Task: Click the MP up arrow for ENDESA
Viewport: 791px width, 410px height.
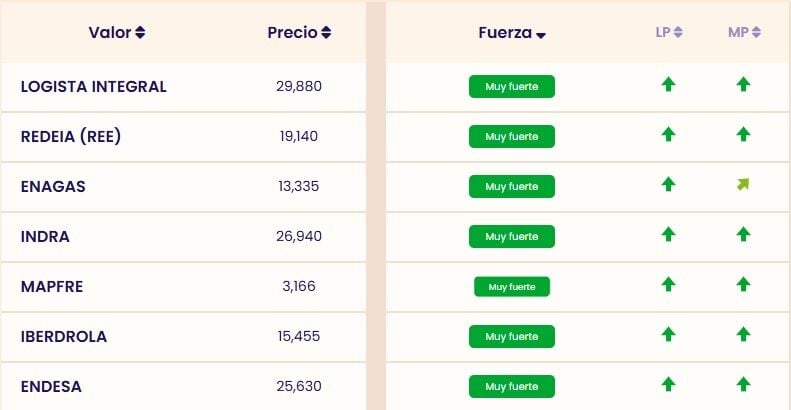Action: click(743, 385)
